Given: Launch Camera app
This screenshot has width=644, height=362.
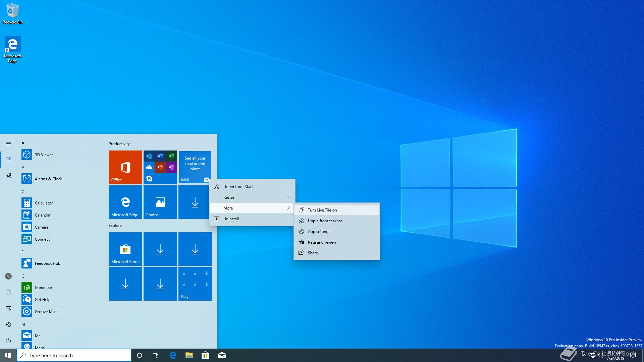Looking at the screenshot, I should (x=60, y=227).
